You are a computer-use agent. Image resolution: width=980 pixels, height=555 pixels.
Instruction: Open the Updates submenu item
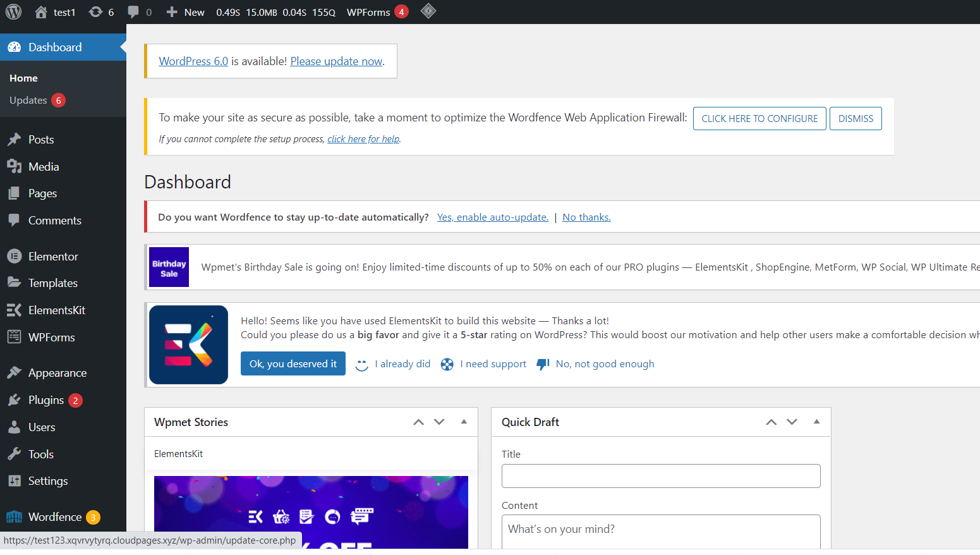[x=28, y=101]
